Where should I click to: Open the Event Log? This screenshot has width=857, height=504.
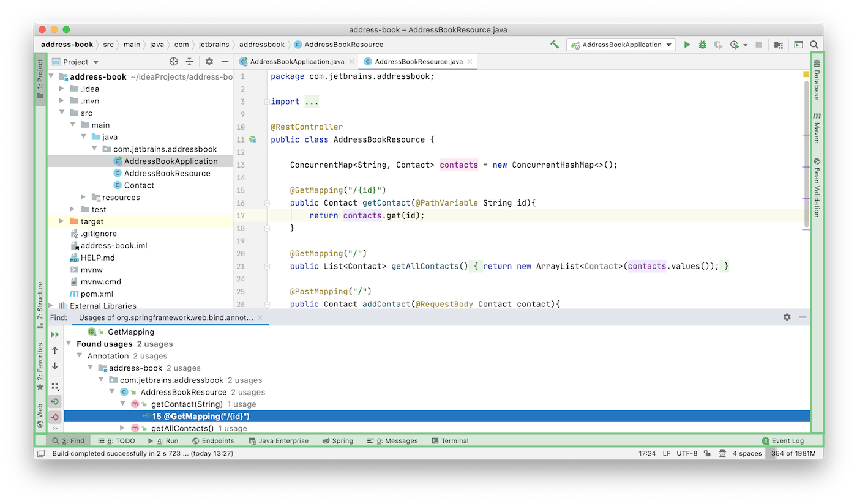click(783, 440)
